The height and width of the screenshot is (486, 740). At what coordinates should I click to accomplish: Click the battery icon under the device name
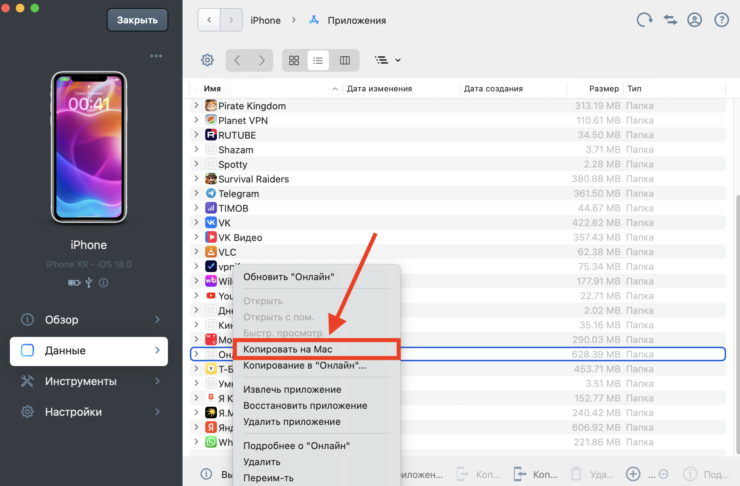coord(74,283)
